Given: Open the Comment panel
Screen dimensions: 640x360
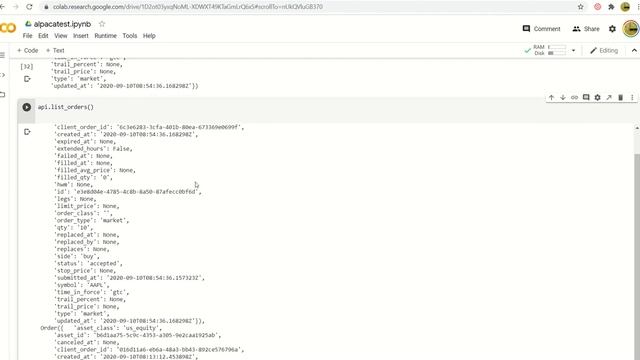Looking at the screenshot, I should (542, 29).
